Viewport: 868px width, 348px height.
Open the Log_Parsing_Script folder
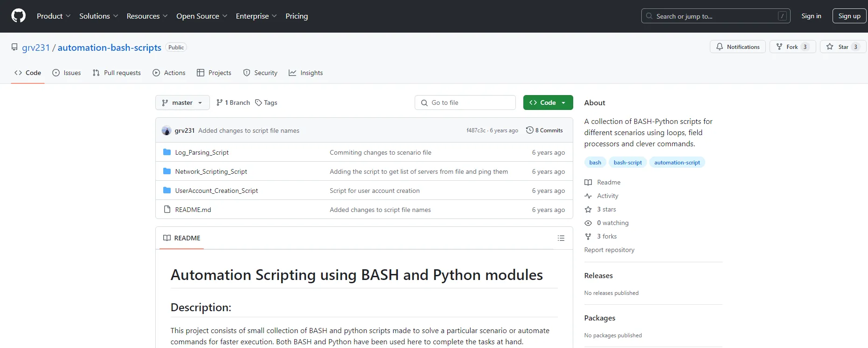[201, 152]
